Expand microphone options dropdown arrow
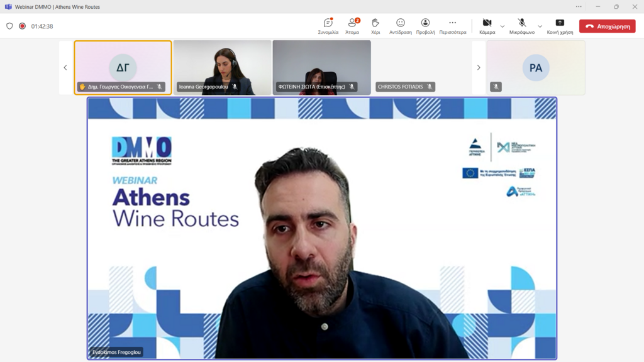 pos(540,26)
